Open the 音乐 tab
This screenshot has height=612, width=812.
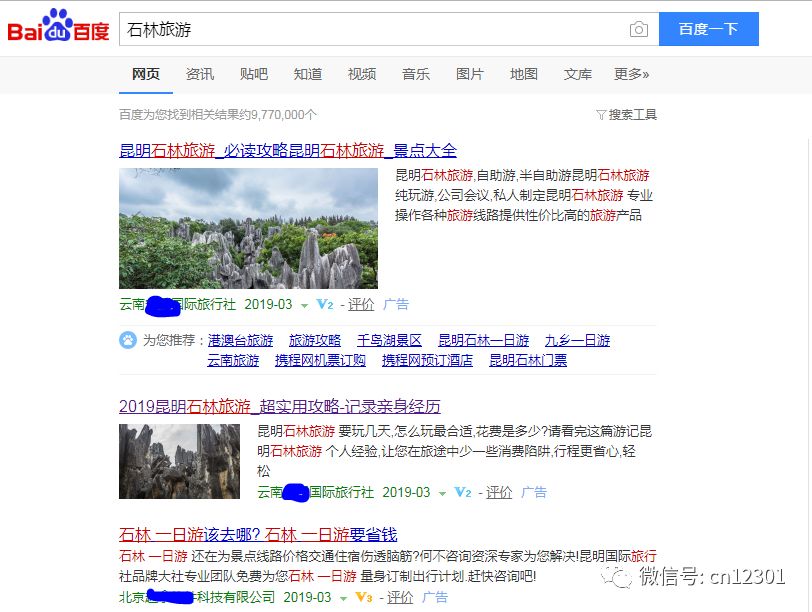coord(415,74)
